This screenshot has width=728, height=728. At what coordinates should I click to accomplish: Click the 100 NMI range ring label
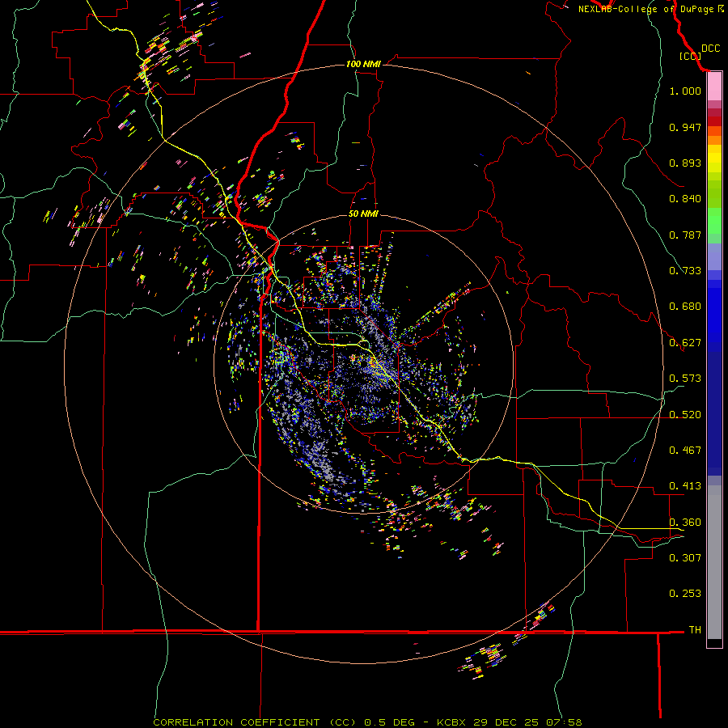pos(363,64)
